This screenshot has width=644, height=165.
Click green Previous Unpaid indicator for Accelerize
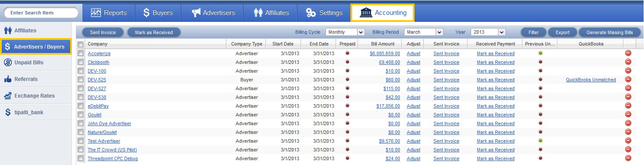(540, 53)
